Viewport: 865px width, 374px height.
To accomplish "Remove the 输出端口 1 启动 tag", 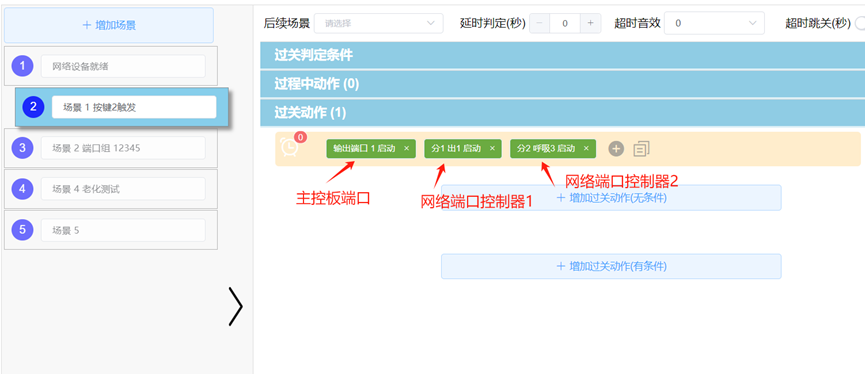I will click(x=406, y=148).
